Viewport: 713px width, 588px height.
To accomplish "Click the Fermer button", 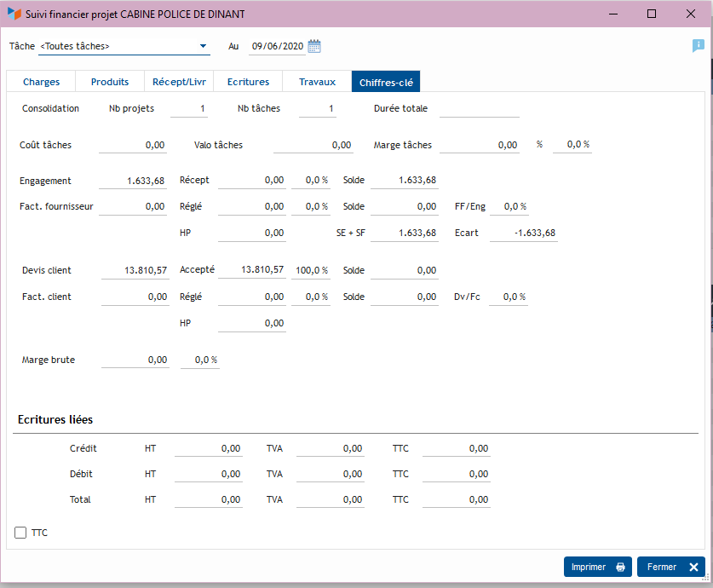I will point(671,567).
